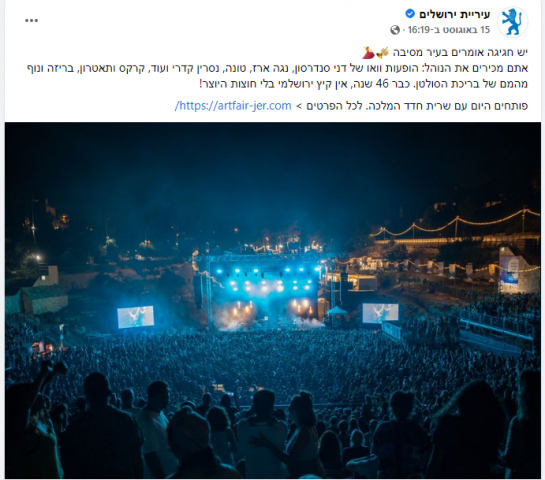Click the right video screen in photo
The width and height of the screenshot is (545, 480).
pos(380,313)
